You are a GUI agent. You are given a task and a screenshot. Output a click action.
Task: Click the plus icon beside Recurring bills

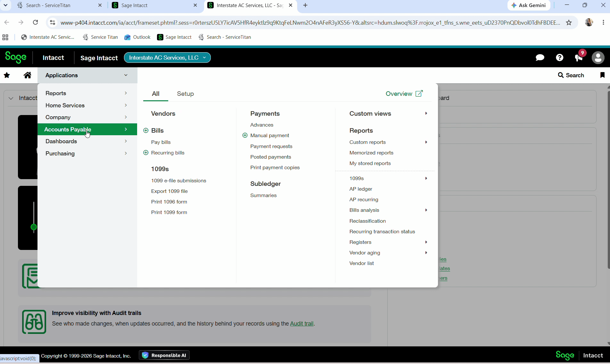[146, 153]
